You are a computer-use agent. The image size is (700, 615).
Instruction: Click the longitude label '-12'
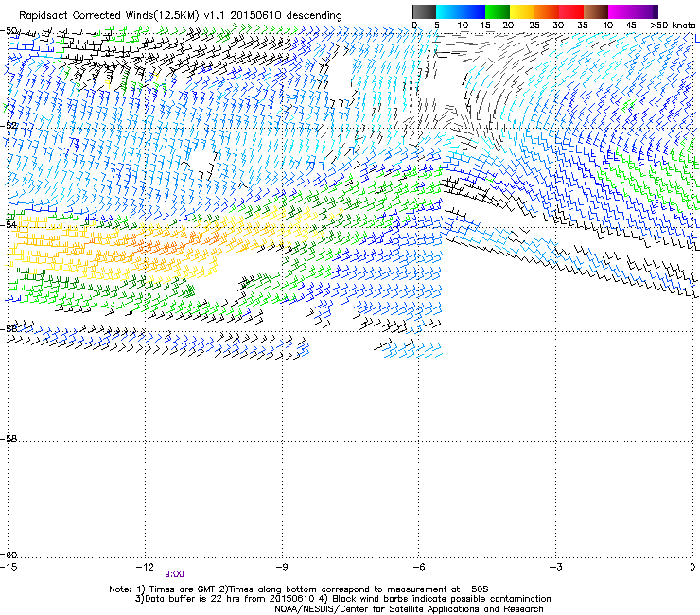point(145,567)
